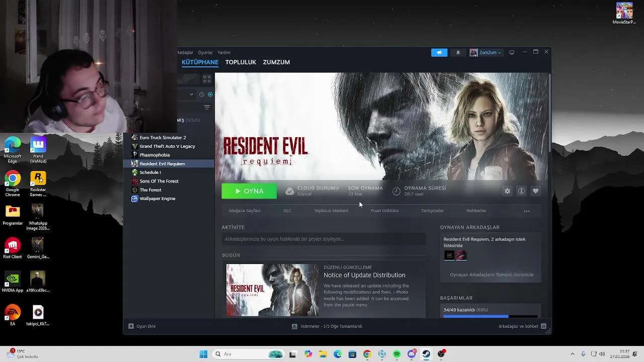Open the Puan Dükkânı link

point(384,211)
